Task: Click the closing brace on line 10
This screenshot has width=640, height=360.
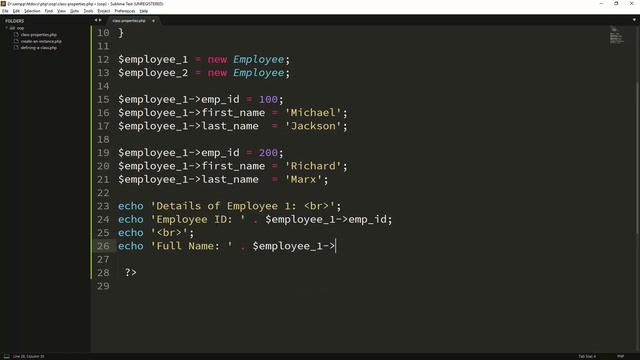Action: coord(121,33)
